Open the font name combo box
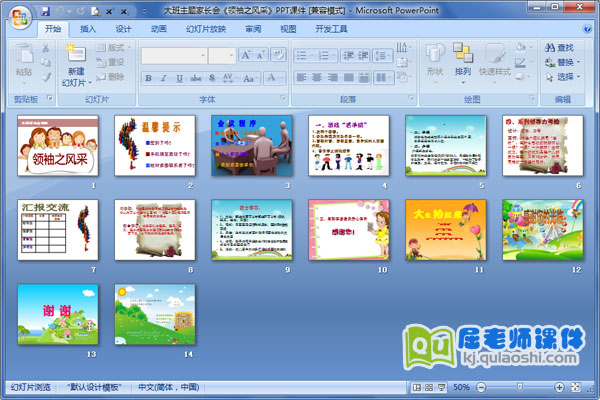The image size is (600, 400). [x=174, y=55]
